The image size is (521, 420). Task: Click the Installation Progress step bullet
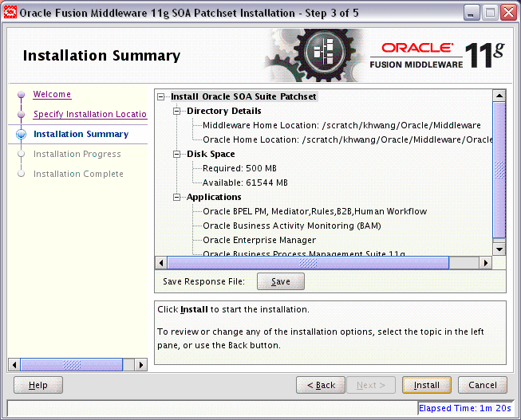click(x=22, y=154)
